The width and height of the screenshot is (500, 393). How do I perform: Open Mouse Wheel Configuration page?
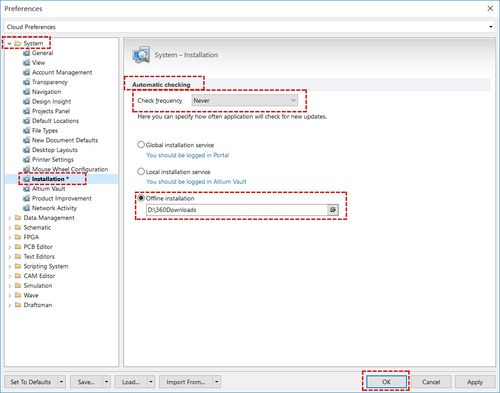coord(70,169)
